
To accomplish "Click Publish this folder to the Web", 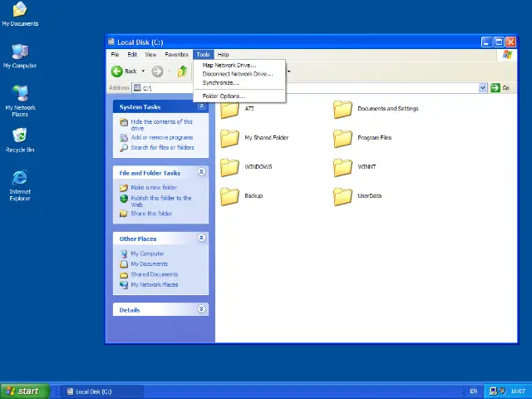I will point(161,201).
